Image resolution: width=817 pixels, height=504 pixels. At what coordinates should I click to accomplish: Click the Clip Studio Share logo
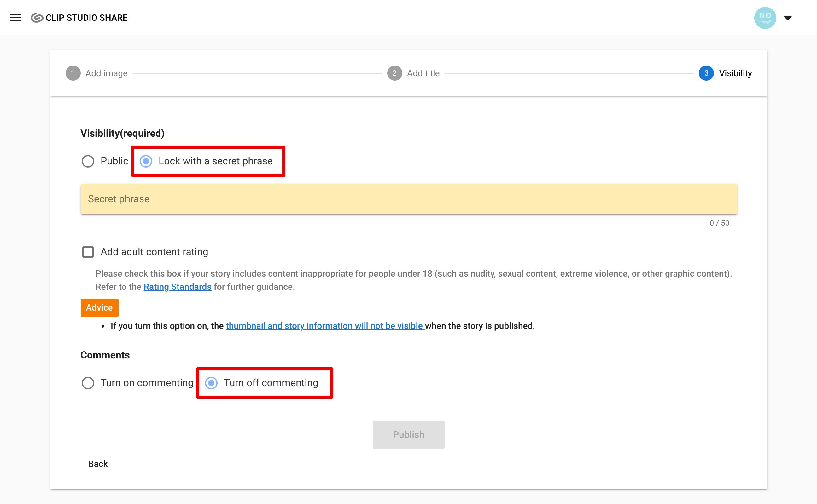click(x=79, y=18)
